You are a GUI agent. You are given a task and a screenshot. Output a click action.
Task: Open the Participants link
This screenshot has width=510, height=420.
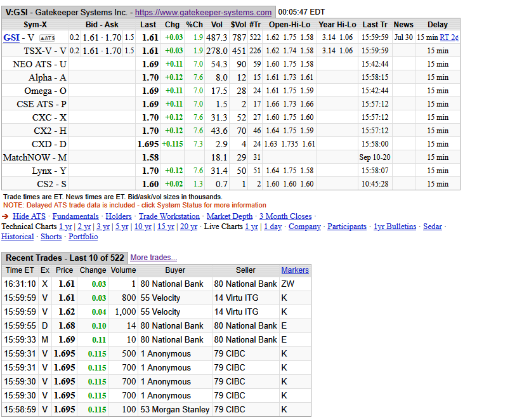[347, 226]
